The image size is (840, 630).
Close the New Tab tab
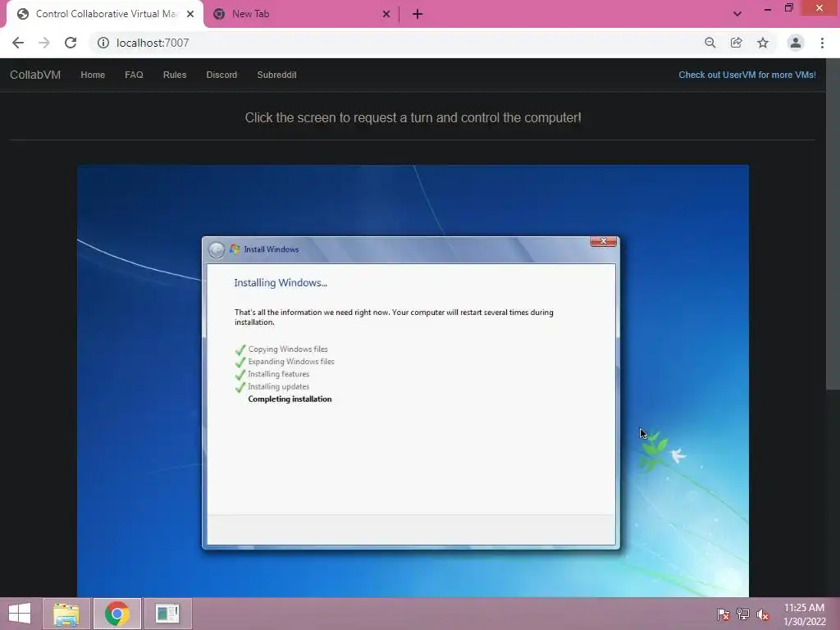point(386,14)
